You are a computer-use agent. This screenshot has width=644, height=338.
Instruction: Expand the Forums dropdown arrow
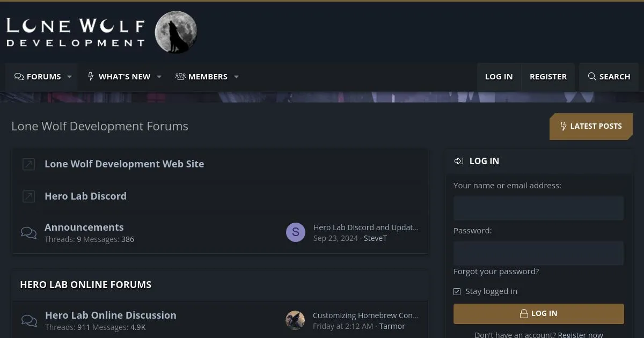(x=69, y=77)
